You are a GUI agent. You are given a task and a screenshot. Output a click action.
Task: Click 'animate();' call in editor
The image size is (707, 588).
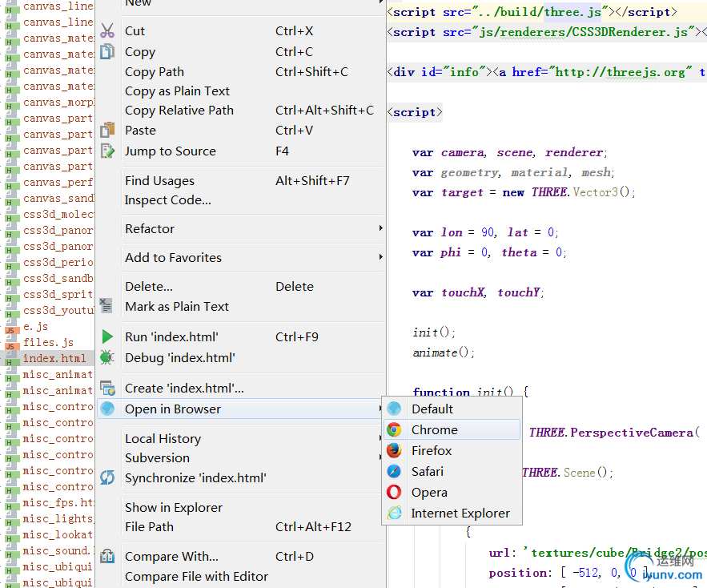click(444, 352)
